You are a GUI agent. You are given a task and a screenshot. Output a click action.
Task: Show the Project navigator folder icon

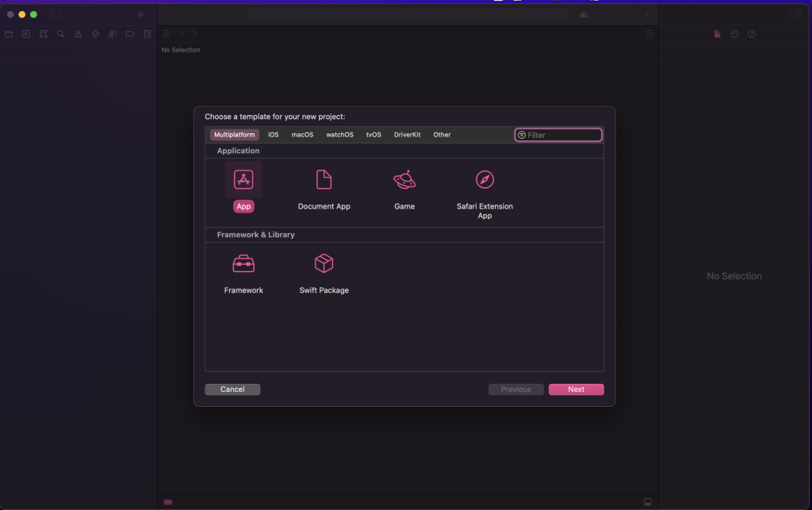[x=9, y=34]
